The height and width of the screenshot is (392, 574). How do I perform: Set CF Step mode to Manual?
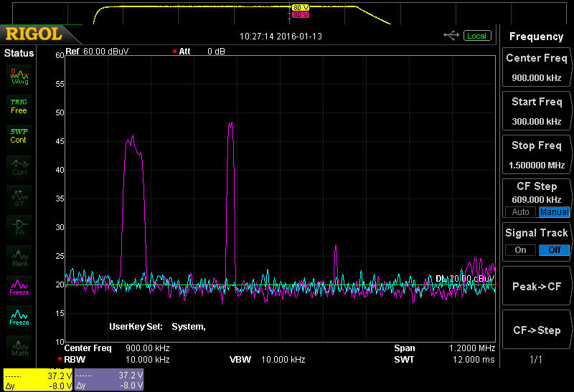pyautogui.click(x=554, y=212)
